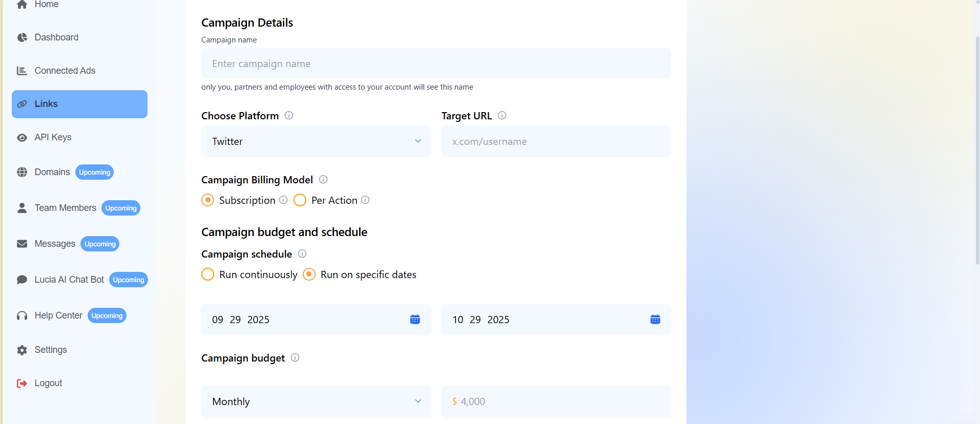The height and width of the screenshot is (424, 980).
Task: Open the start date calendar picker icon
Action: click(x=415, y=320)
